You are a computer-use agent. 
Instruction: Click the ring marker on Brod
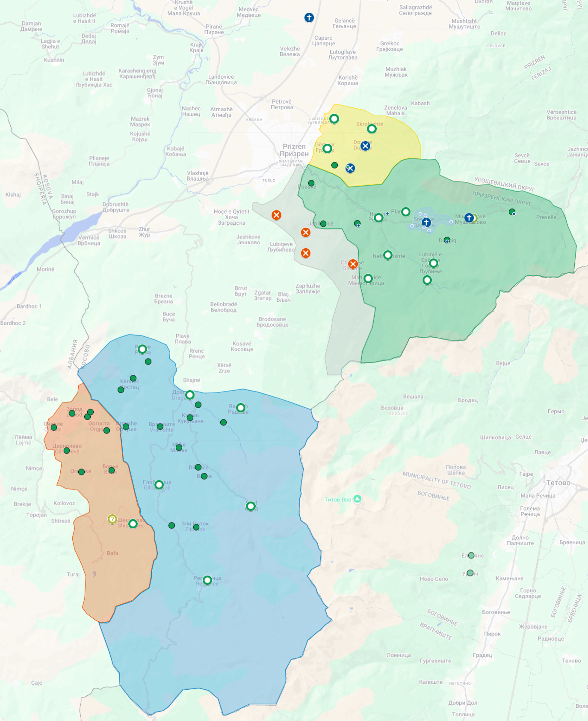coord(251,507)
